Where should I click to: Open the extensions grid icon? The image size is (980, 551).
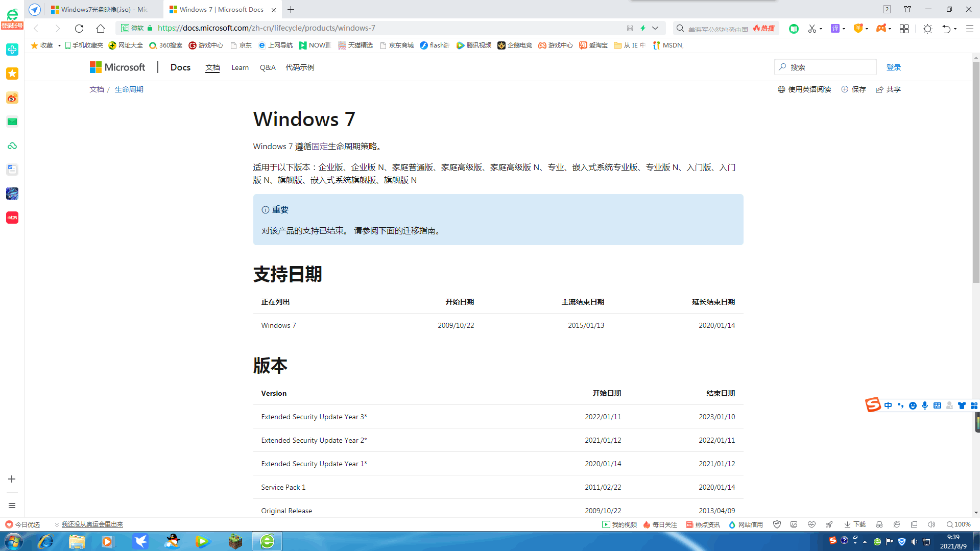pos(904,29)
